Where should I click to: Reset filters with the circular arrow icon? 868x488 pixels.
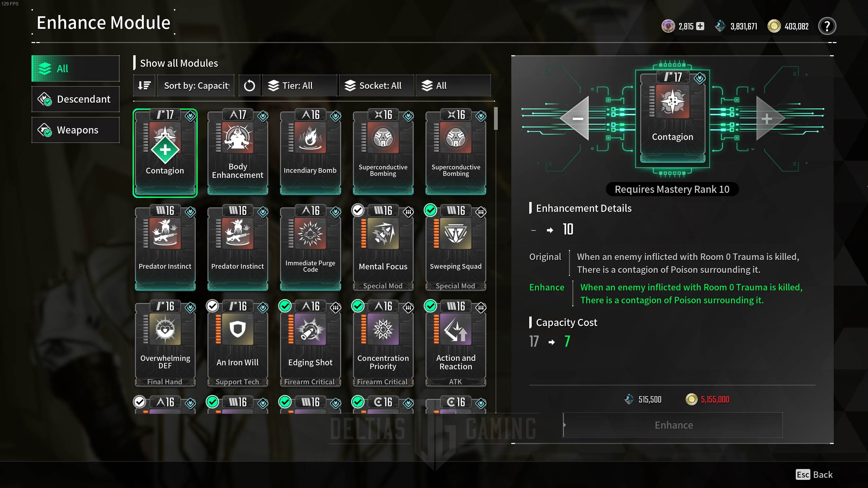tap(249, 85)
